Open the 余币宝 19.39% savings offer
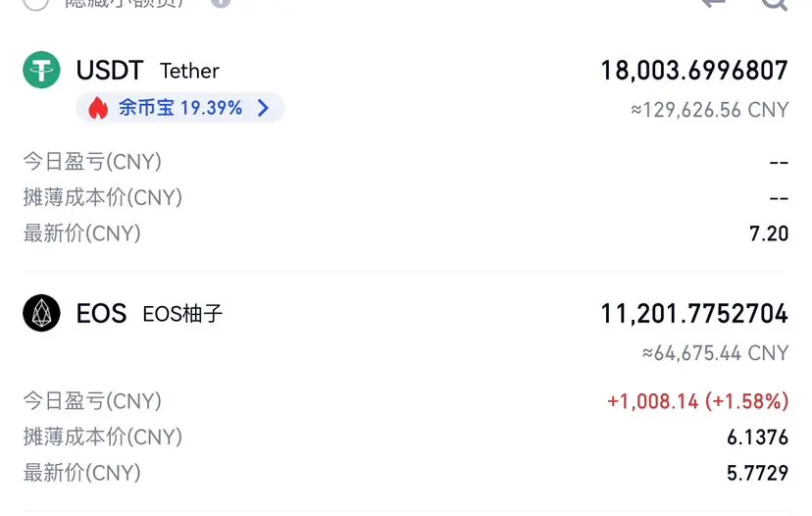Viewport: 812px width, 516px height. tap(180, 108)
